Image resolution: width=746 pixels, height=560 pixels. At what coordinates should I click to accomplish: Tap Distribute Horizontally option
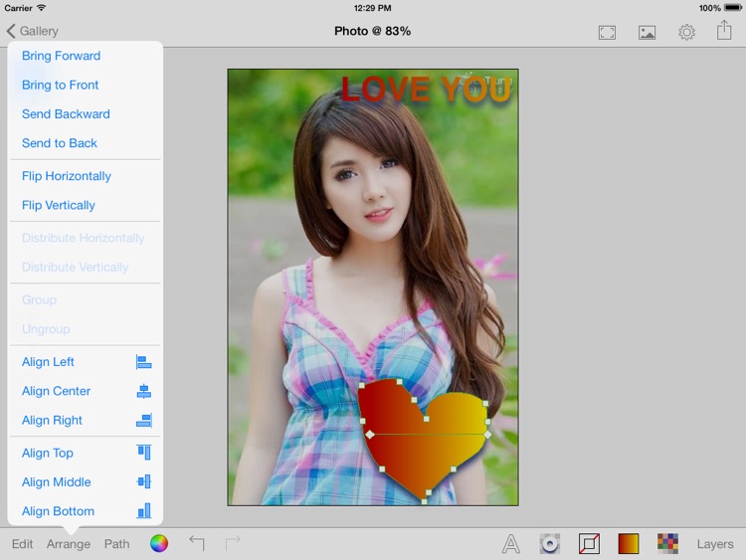[84, 238]
